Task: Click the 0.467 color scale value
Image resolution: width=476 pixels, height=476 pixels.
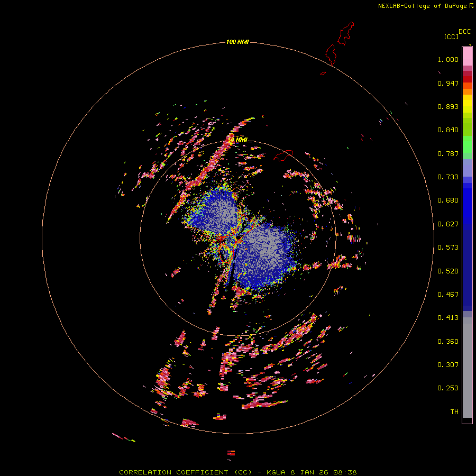Action: click(x=448, y=295)
